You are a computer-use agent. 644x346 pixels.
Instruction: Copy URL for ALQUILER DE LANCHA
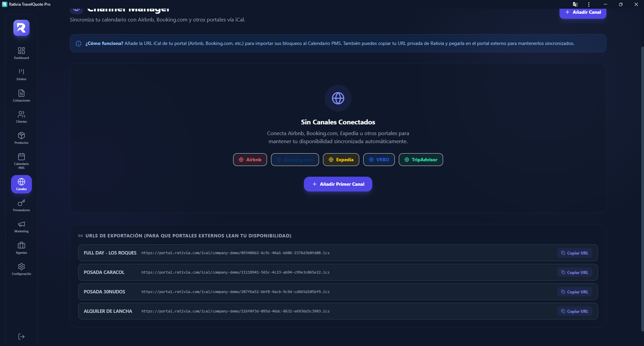pos(575,311)
